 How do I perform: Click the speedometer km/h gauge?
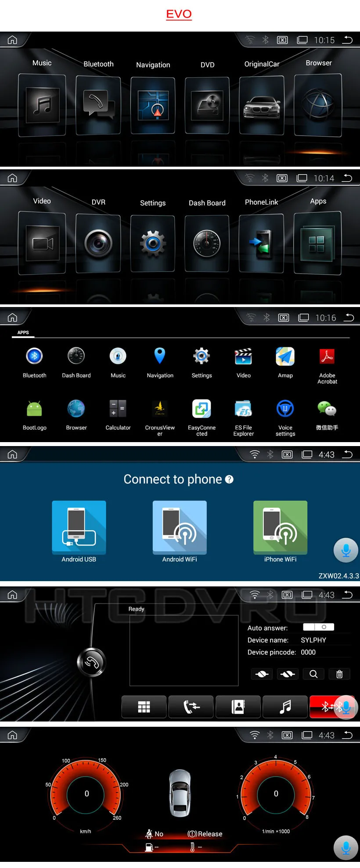point(86,793)
